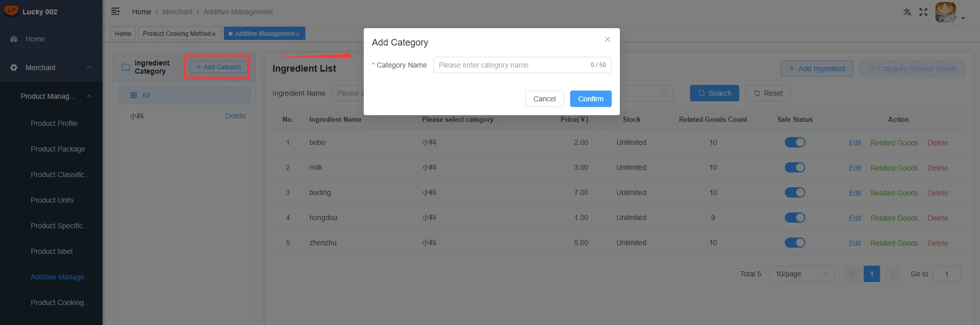980x325 pixels.
Task: Open Product Package page
Action: 58,149
